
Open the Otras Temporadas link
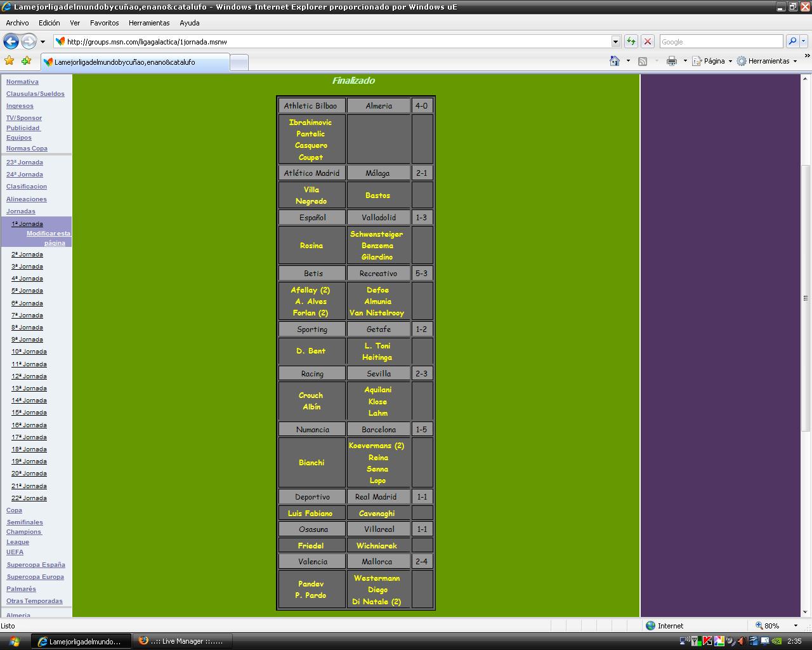point(34,601)
